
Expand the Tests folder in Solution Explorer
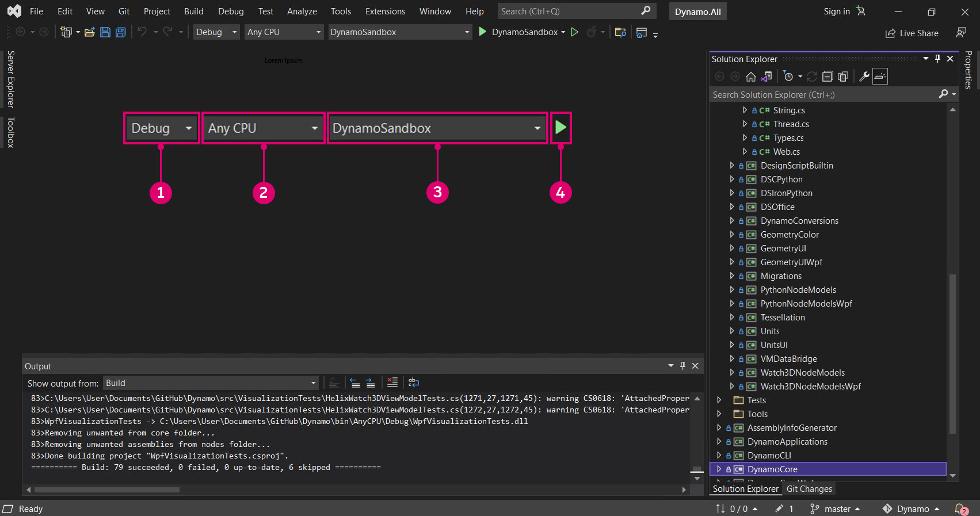719,400
